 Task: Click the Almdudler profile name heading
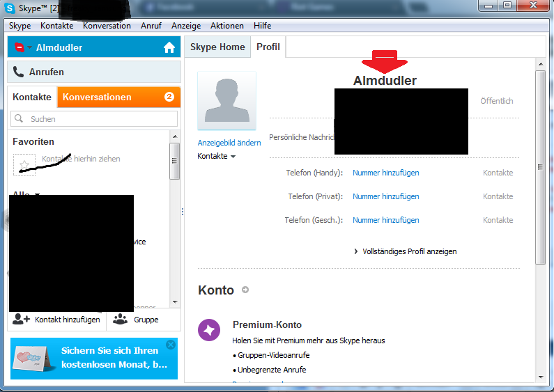(385, 81)
